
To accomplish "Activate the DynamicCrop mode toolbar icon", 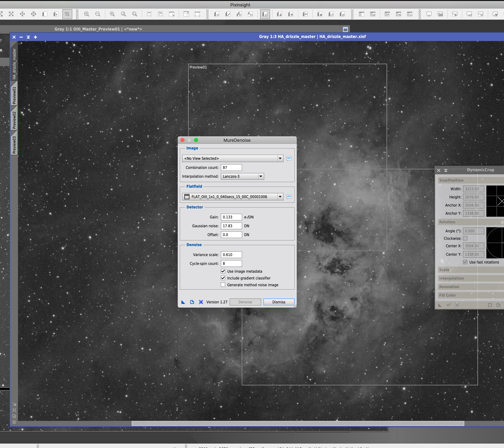I will click(67, 14).
